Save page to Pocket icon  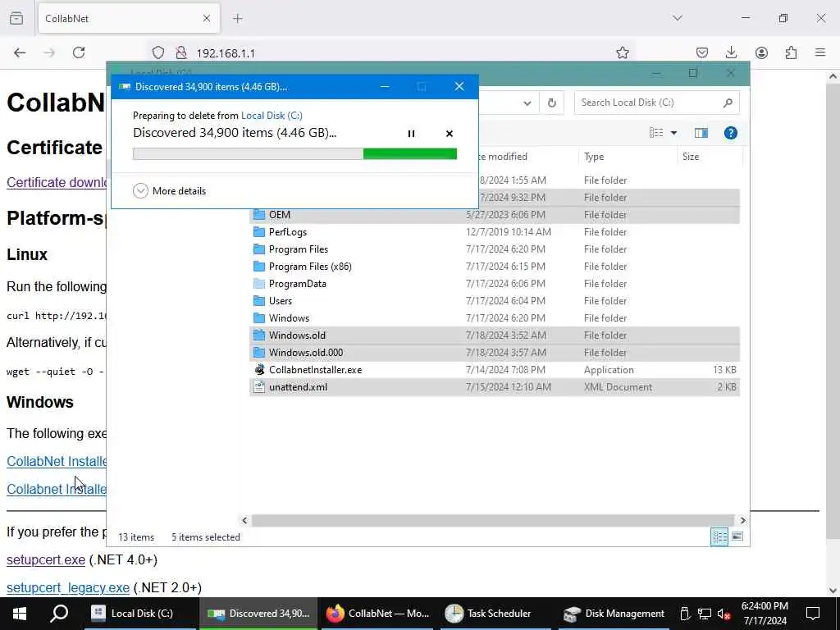702,52
